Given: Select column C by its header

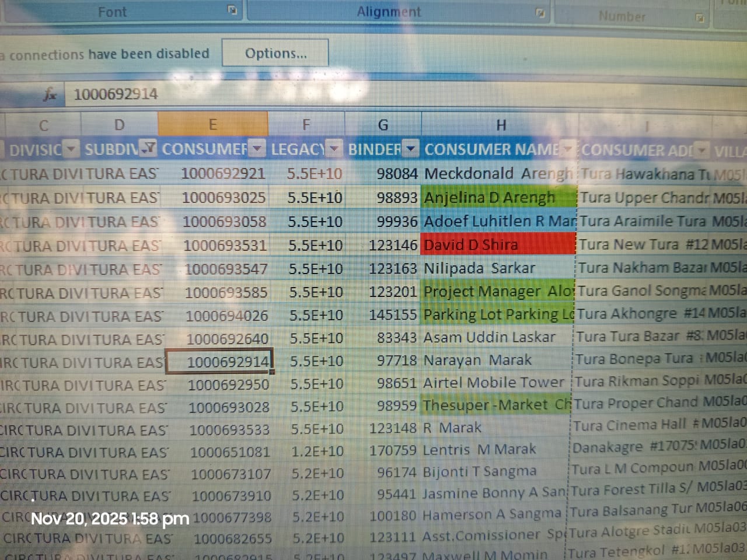Looking at the screenshot, I should [x=43, y=125].
